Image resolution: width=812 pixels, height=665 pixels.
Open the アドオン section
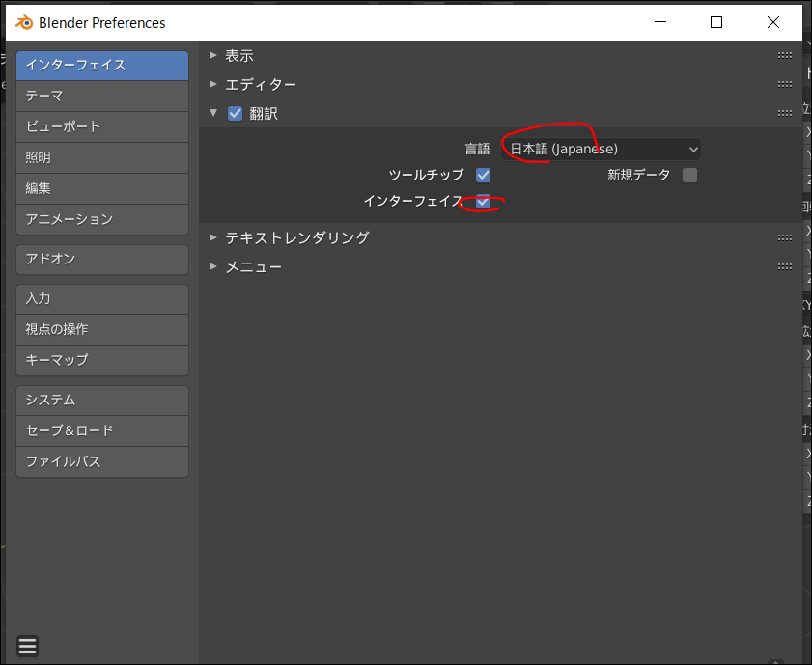click(102, 260)
